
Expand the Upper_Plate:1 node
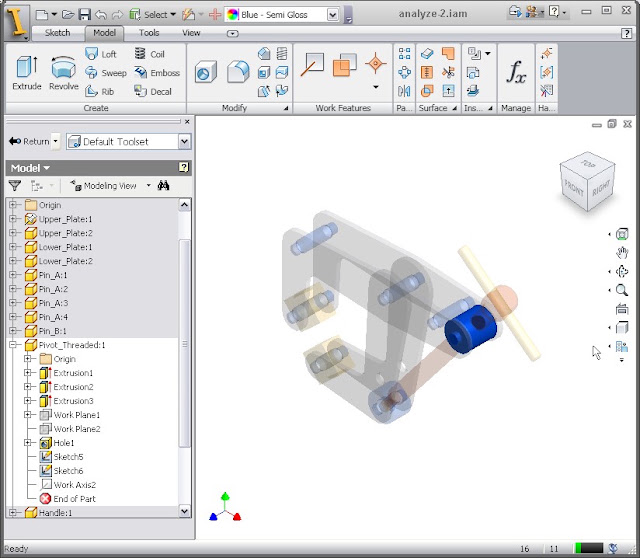click(13, 219)
